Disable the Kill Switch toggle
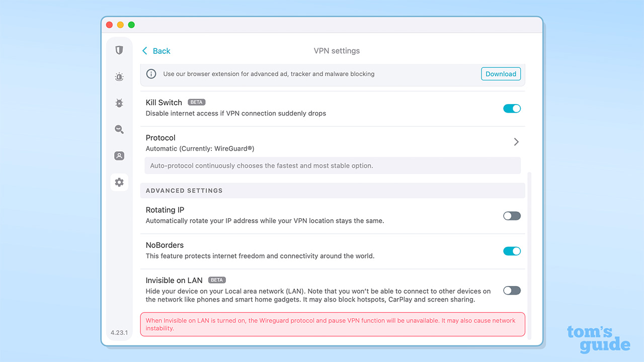The image size is (644, 362). [x=512, y=108]
